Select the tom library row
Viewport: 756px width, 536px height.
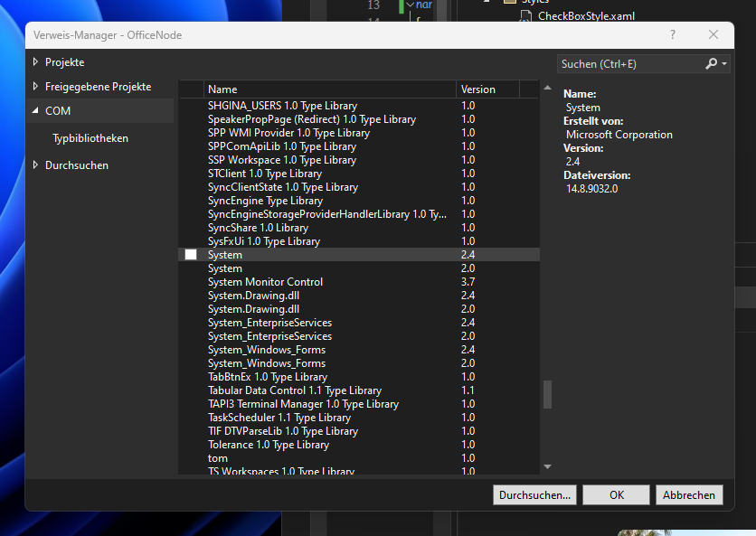359,458
